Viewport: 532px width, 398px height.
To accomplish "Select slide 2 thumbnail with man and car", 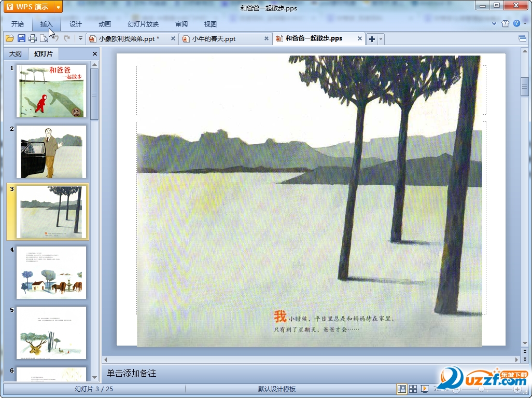I will click(51, 152).
